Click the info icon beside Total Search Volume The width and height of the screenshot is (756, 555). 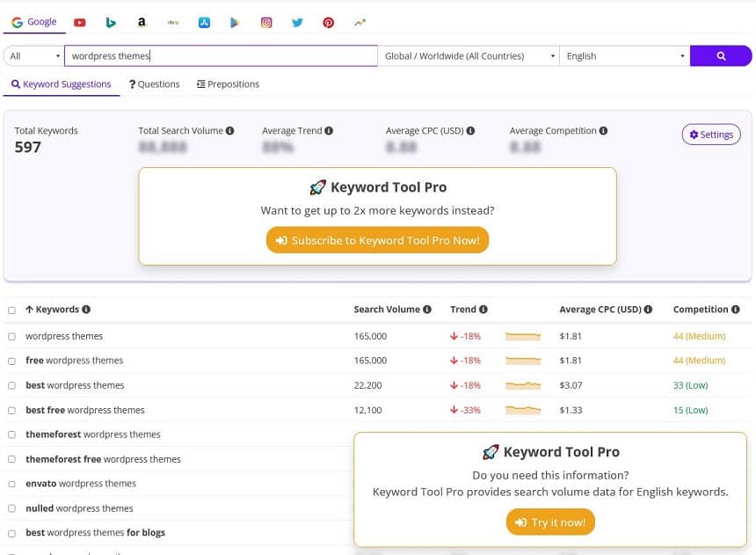[230, 130]
